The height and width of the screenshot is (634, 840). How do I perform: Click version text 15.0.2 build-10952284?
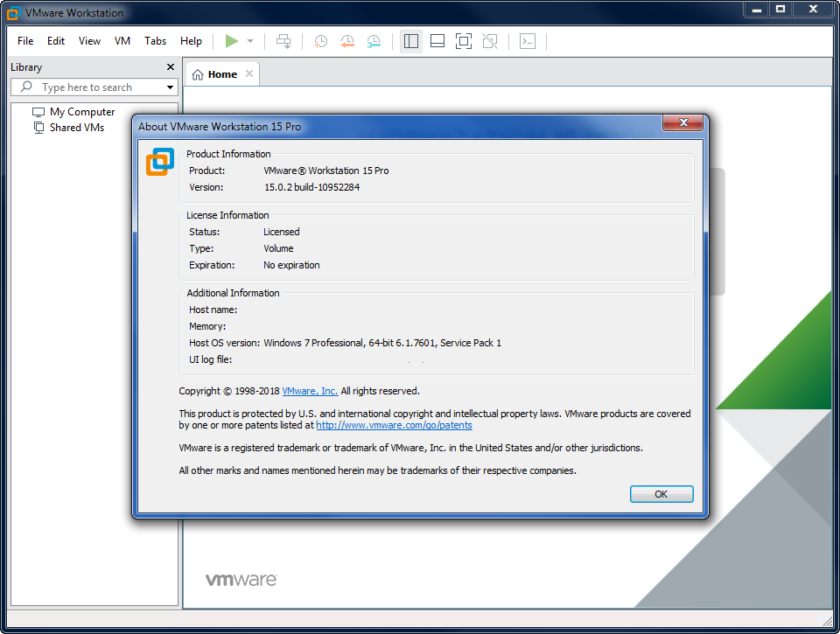tap(311, 187)
